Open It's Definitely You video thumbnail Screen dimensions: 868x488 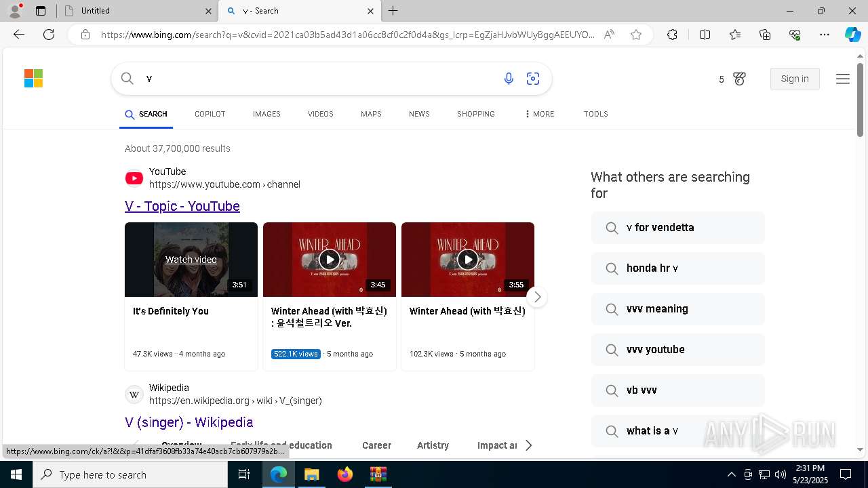(191, 260)
